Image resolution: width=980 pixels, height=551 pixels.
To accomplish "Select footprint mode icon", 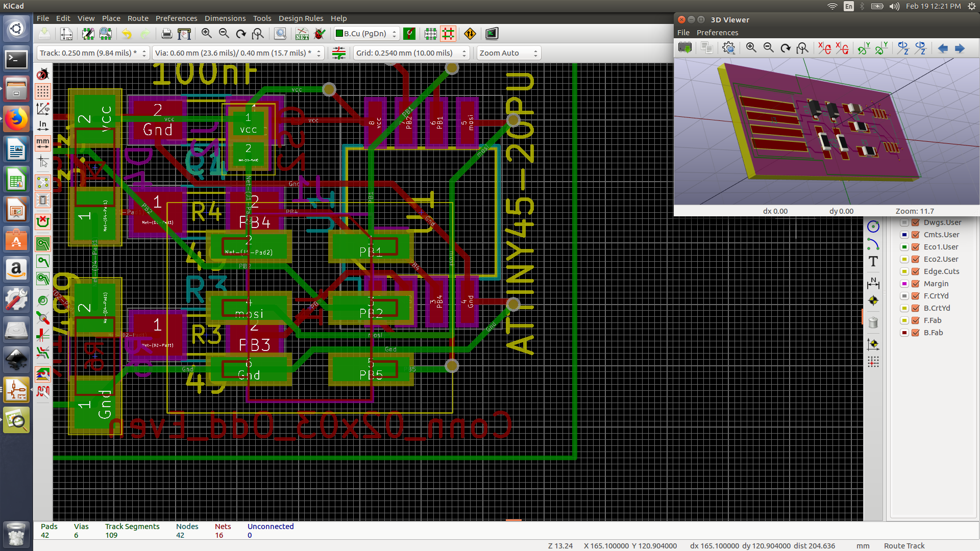I will coord(431,34).
